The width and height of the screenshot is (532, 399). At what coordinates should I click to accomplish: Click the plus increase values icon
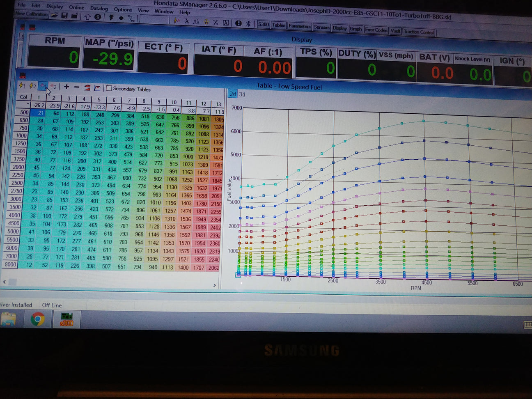click(66, 87)
